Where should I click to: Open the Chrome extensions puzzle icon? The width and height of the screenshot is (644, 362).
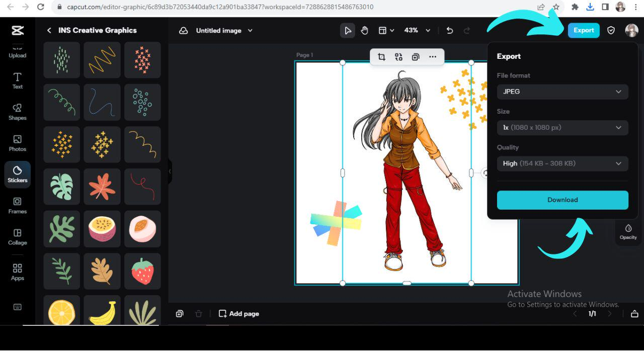[575, 7]
